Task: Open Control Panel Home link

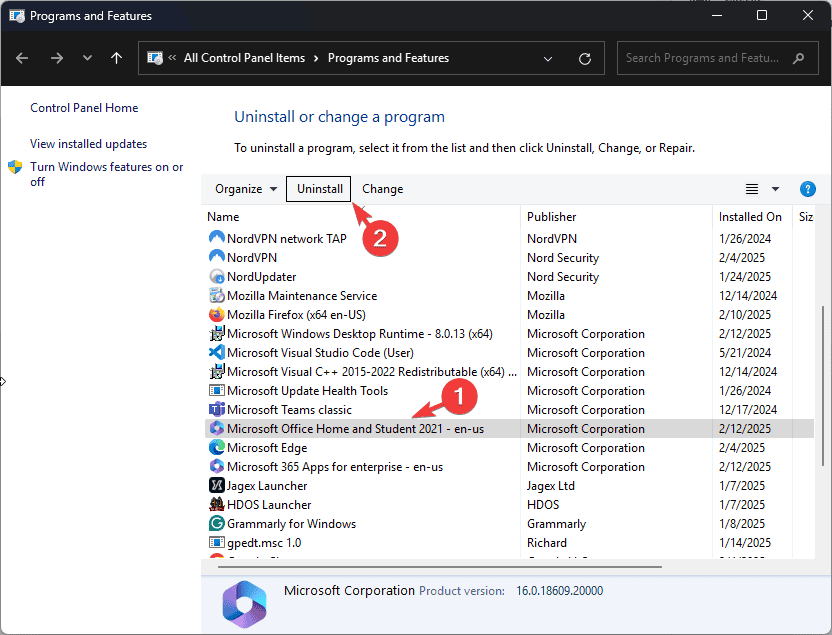Action: [x=84, y=108]
